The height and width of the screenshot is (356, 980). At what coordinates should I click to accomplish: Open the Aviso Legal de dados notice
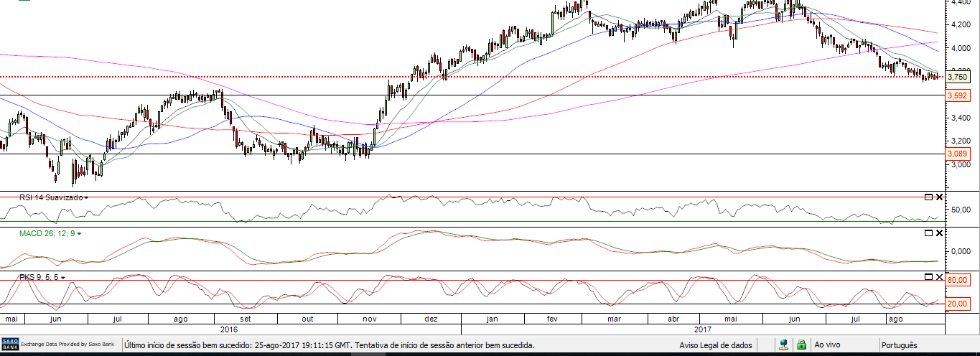716,345
